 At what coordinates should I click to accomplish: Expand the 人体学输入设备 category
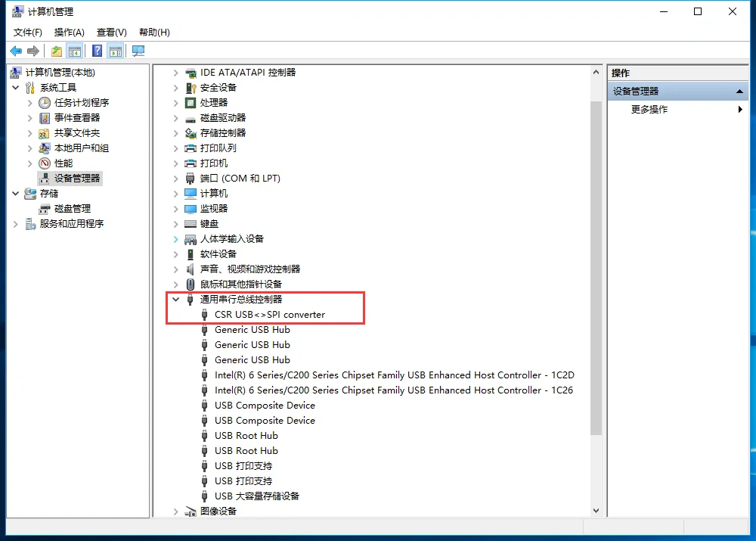(x=176, y=239)
